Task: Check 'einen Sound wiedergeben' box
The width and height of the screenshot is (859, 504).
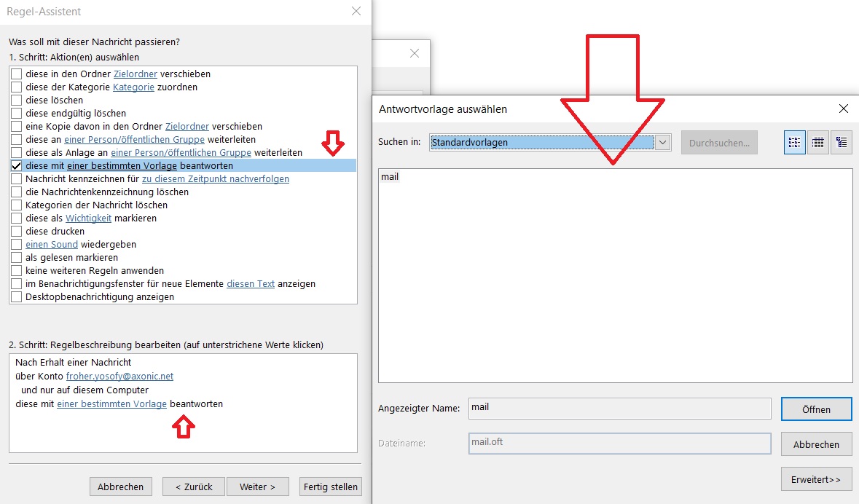Action: click(x=17, y=245)
